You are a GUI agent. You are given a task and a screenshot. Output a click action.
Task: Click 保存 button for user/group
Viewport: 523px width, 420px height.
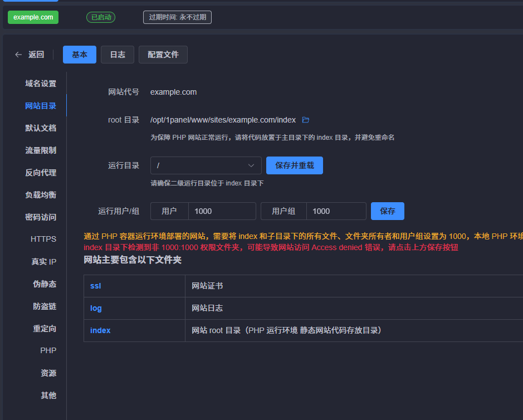click(387, 211)
